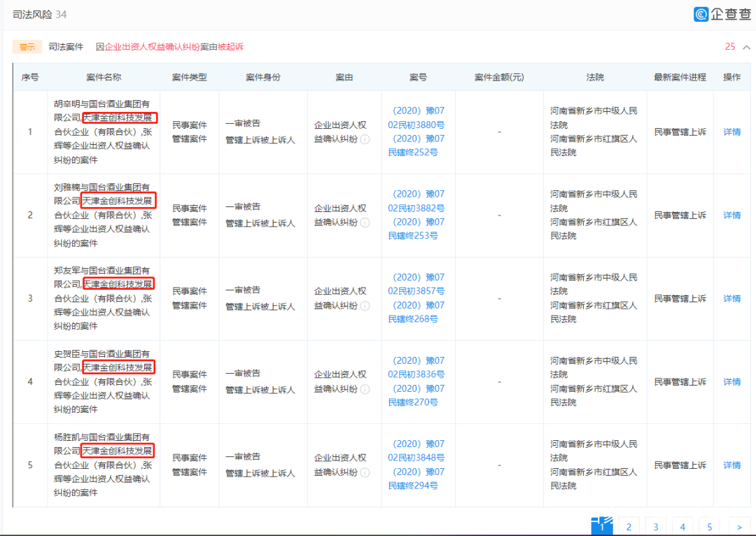The image size is (756, 536).
Task: Click the 案件身份 column header
Action: (263, 77)
